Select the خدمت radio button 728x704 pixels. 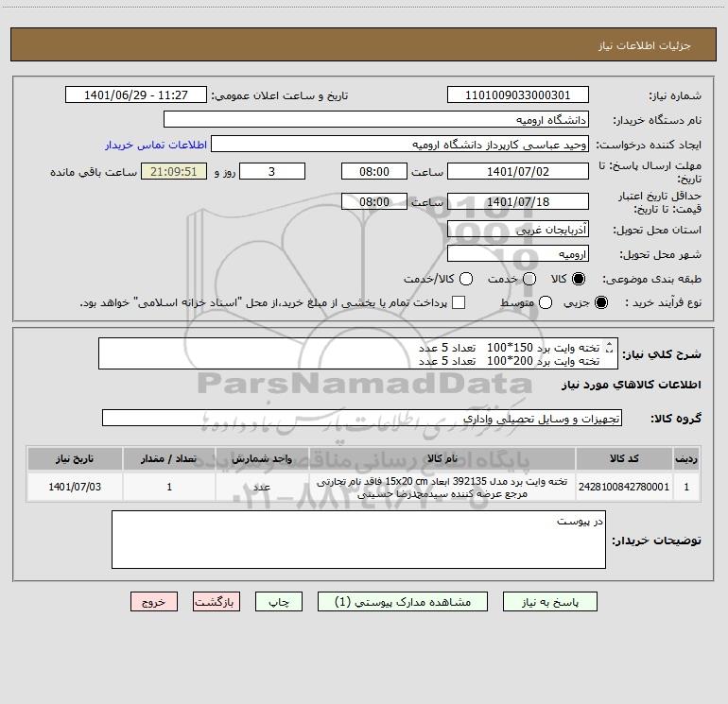529,279
